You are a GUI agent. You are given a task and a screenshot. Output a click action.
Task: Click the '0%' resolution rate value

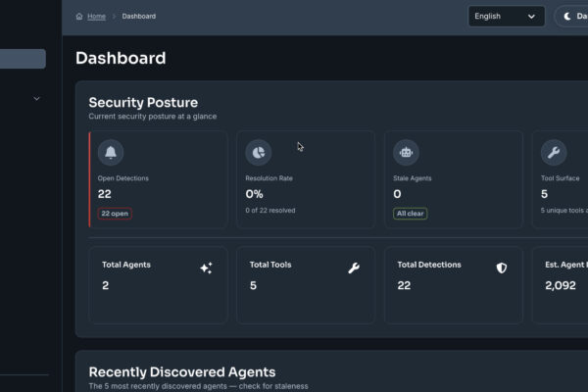pos(254,194)
